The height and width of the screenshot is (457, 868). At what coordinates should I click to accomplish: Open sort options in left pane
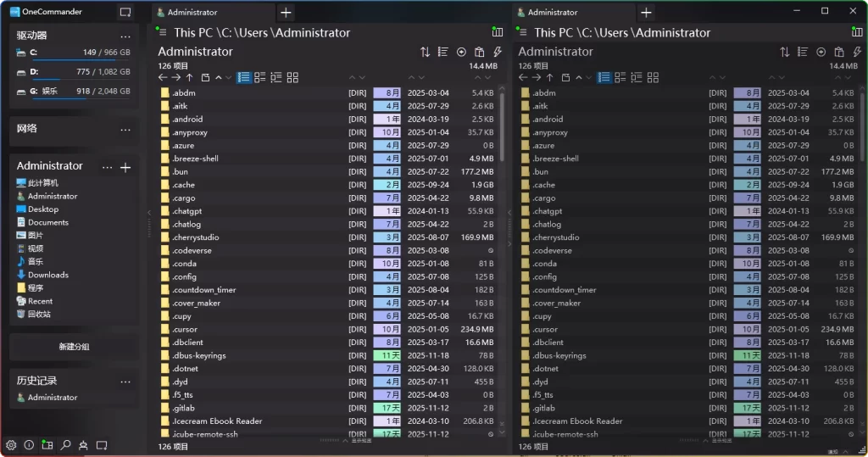pyautogui.click(x=425, y=52)
